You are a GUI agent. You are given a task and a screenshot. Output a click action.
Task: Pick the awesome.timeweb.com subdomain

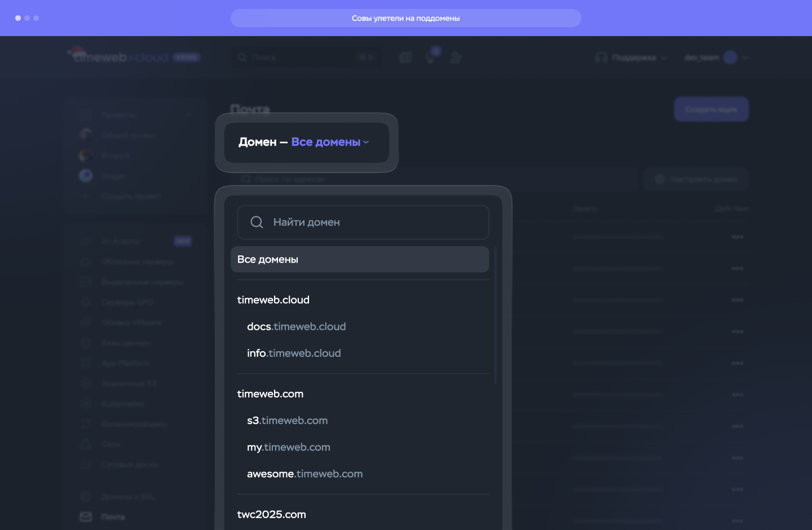(304, 474)
